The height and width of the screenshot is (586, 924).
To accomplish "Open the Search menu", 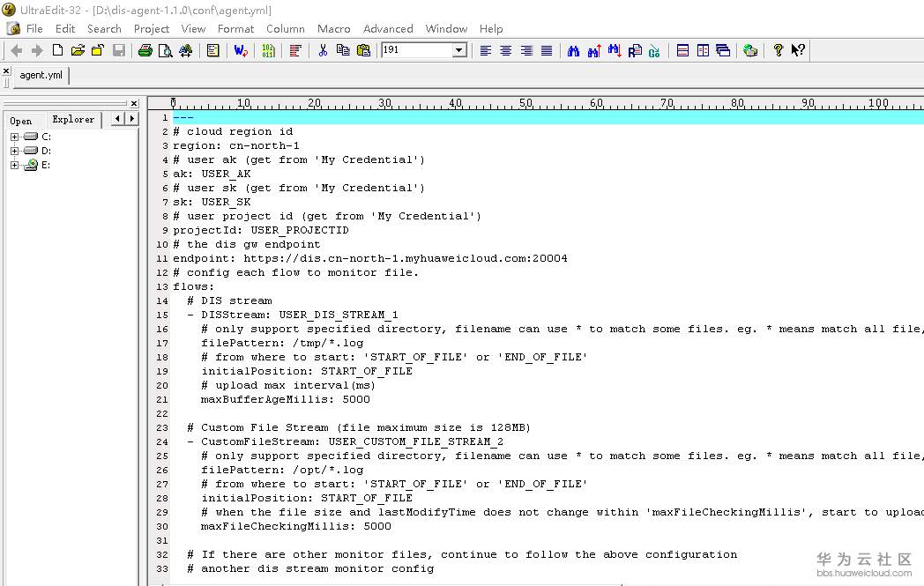I will [104, 29].
